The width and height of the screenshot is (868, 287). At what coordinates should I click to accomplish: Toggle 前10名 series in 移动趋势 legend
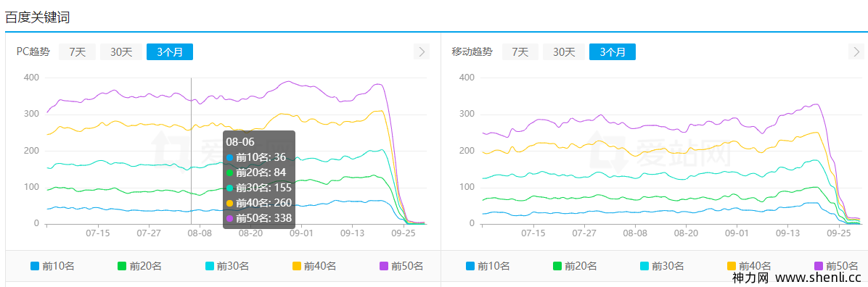(488, 266)
